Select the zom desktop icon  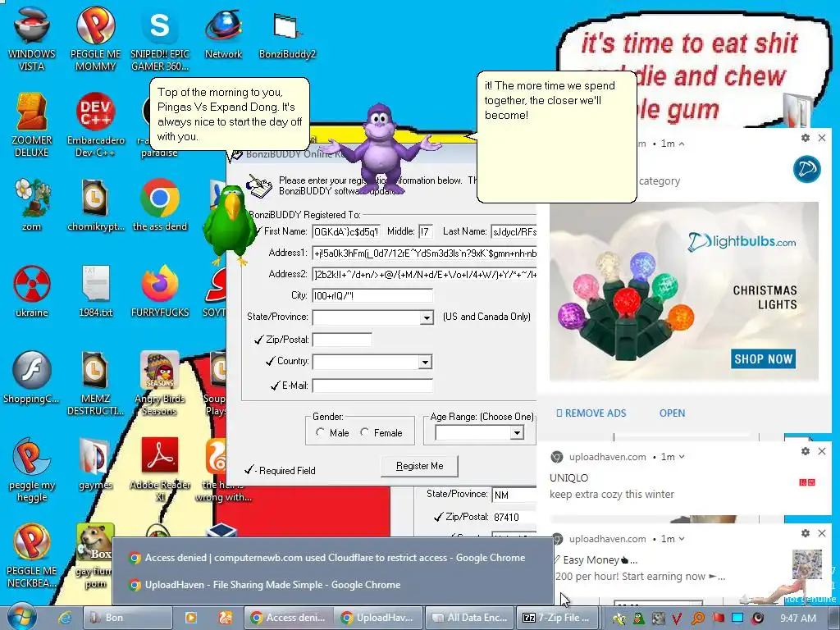coord(32,206)
